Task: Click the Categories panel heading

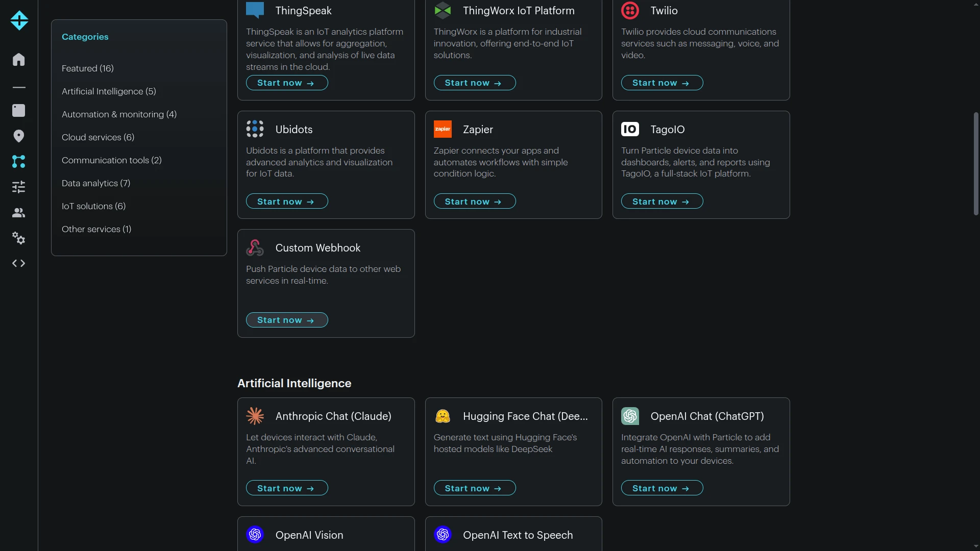Action: [85, 37]
